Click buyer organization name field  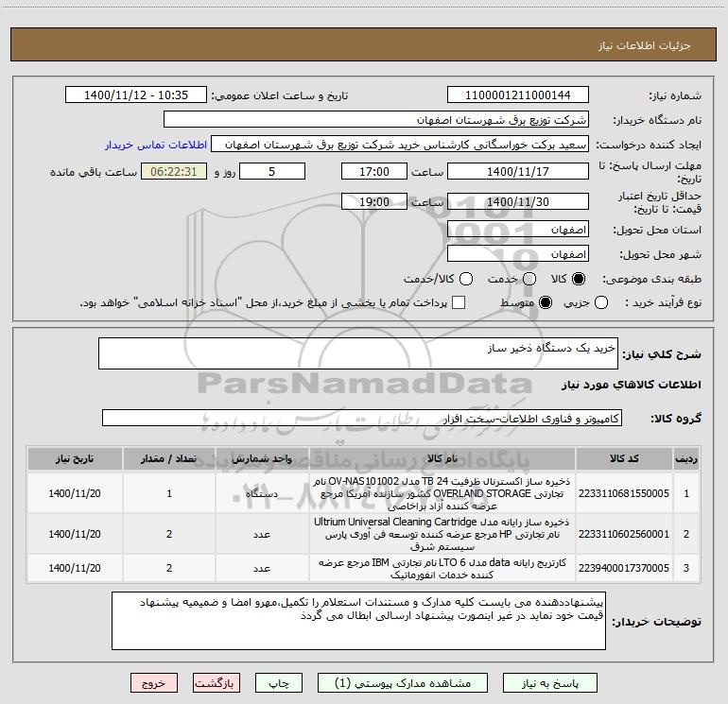point(376,120)
